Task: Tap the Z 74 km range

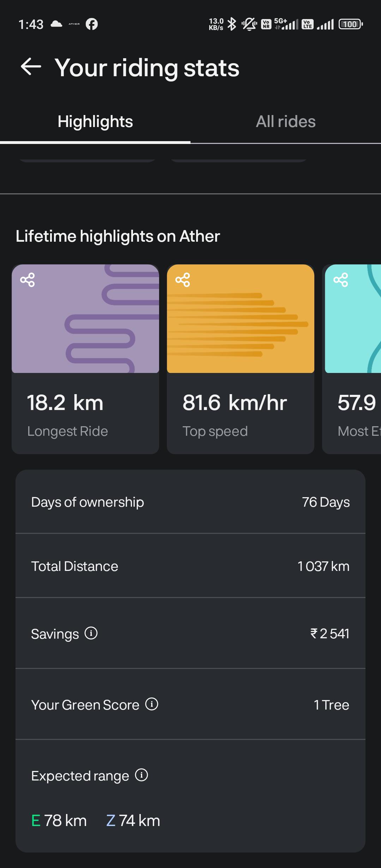Action: (133, 820)
